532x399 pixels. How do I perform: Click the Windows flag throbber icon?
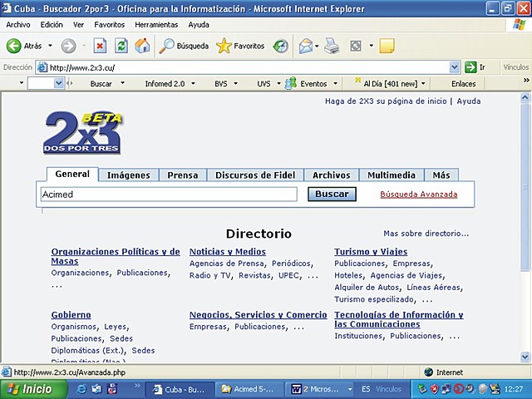(519, 24)
